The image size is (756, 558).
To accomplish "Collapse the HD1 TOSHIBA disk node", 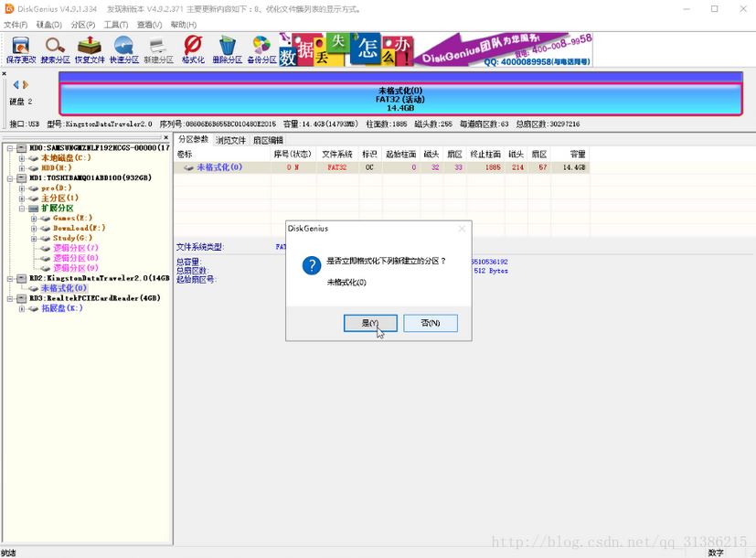I will (10, 178).
